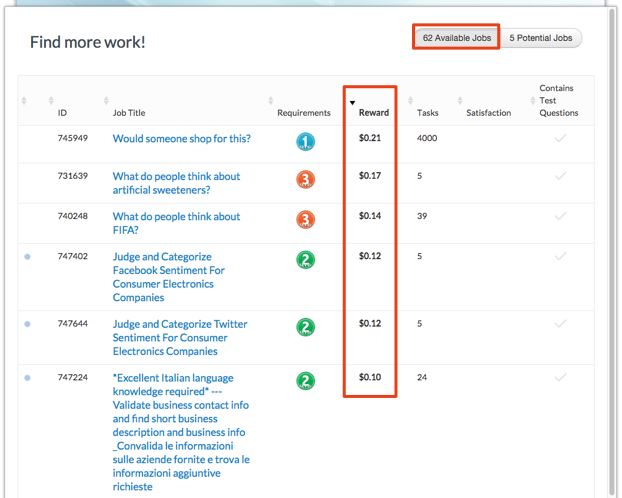Click test questions checkmark for job 747402
Viewport: 622px width, 498px height.
[x=560, y=256]
